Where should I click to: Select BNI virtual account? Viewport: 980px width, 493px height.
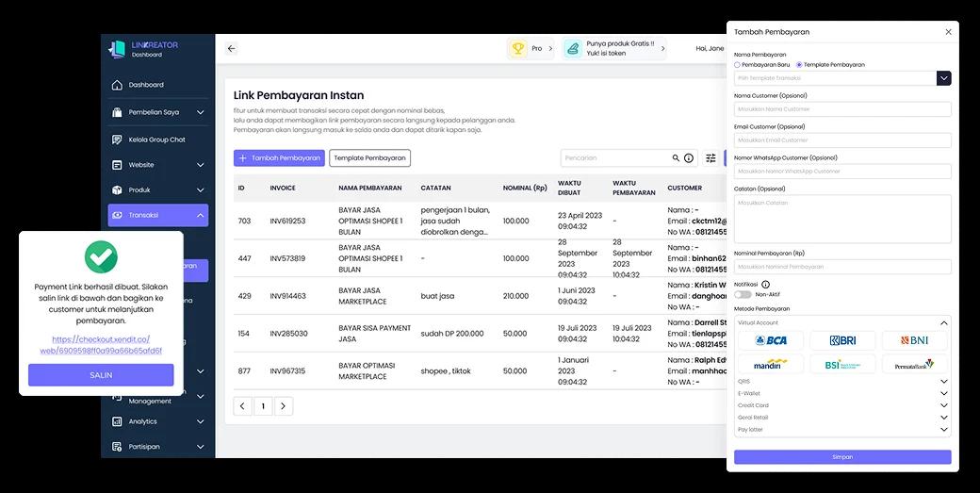point(914,340)
